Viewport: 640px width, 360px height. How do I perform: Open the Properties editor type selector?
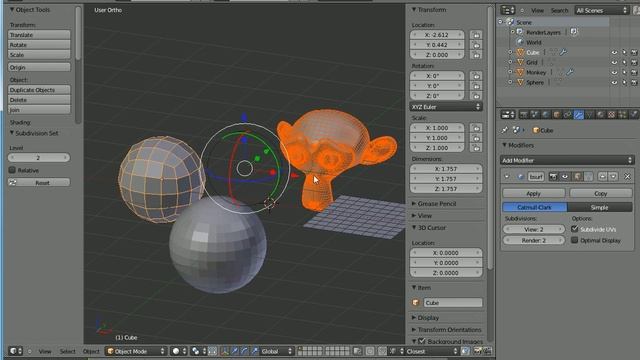tap(508, 115)
